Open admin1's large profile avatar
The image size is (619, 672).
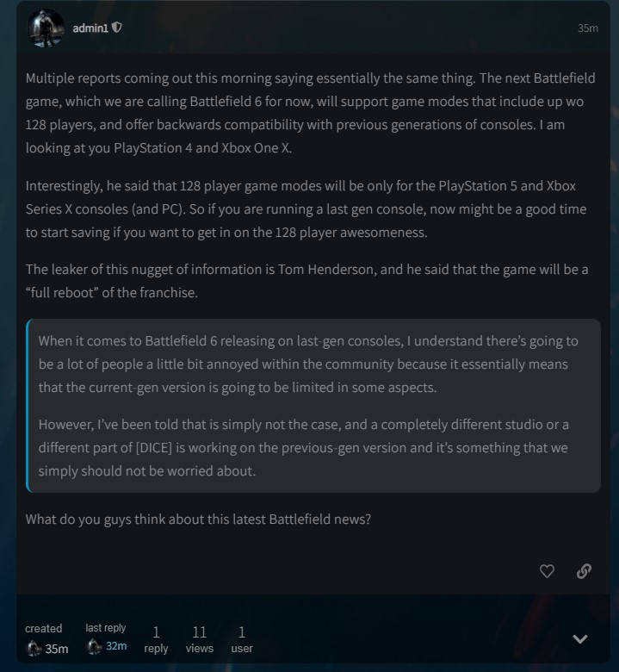tap(46, 28)
